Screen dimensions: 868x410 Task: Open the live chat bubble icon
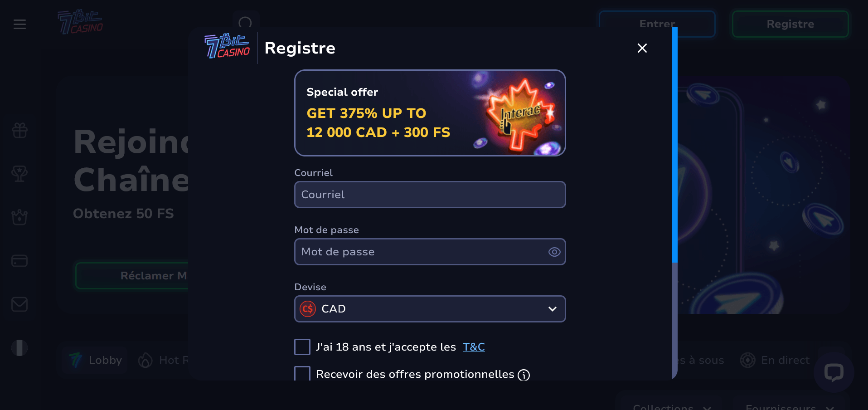tap(834, 372)
